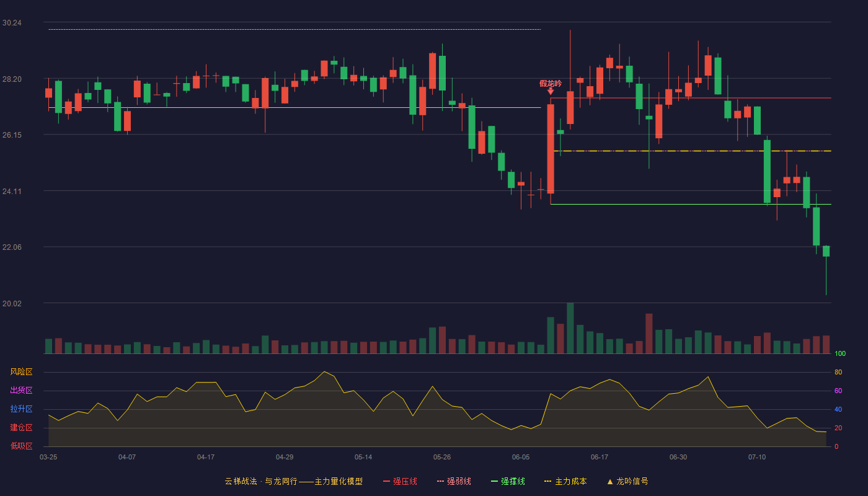Click the yellow triangle icon beside 龙吟信号
Screen dimensions: 868x496
pyautogui.click(x=610, y=481)
